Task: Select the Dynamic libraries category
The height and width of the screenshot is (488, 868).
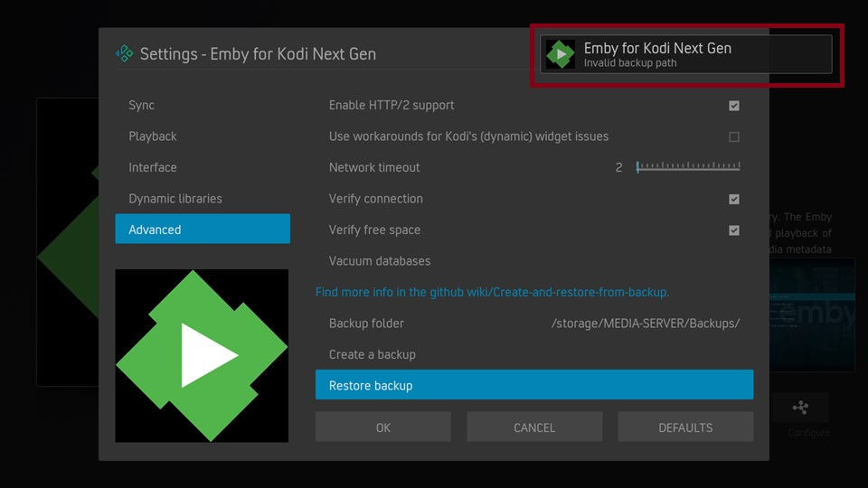Action: pyautogui.click(x=175, y=199)
